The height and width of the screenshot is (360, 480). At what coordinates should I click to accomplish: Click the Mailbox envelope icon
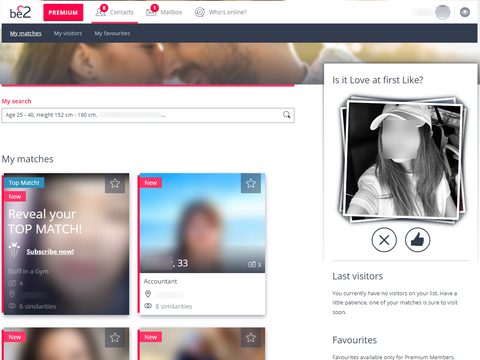151,13
